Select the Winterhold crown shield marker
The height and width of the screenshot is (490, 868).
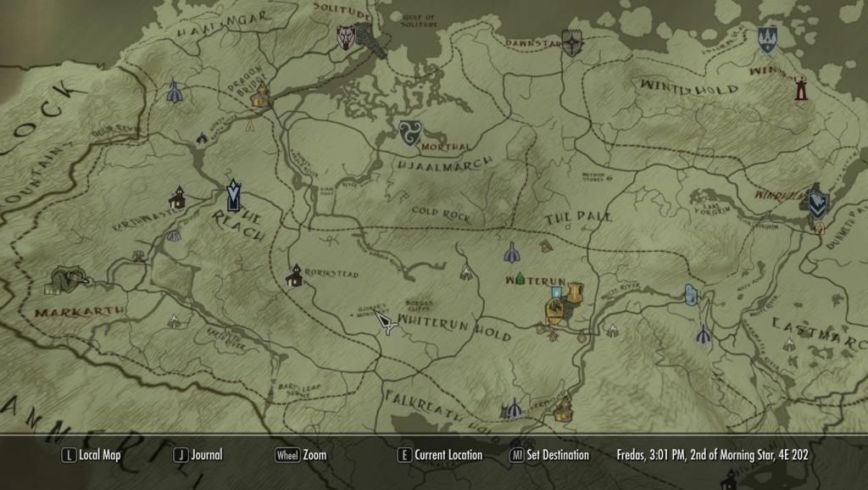click(767, 37)
